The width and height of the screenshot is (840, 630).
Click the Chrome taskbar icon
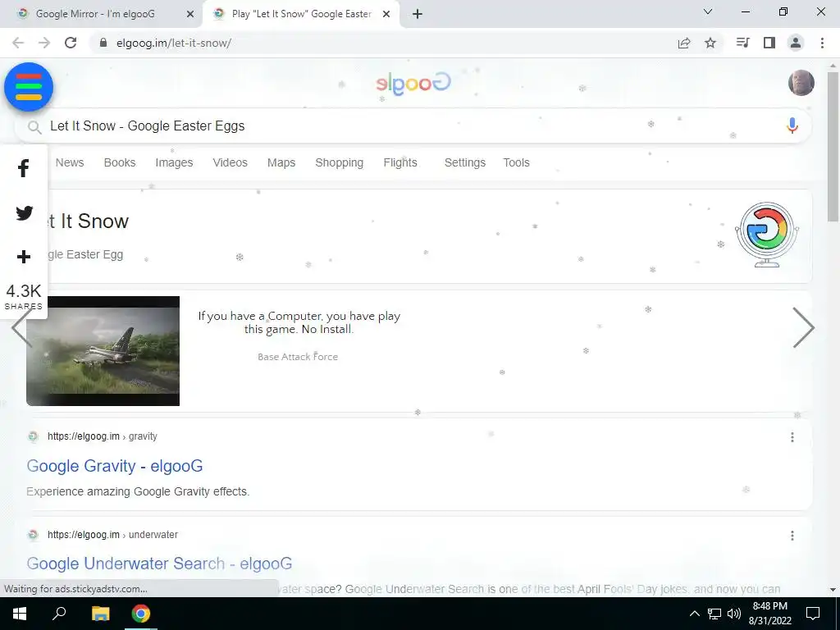141,614
